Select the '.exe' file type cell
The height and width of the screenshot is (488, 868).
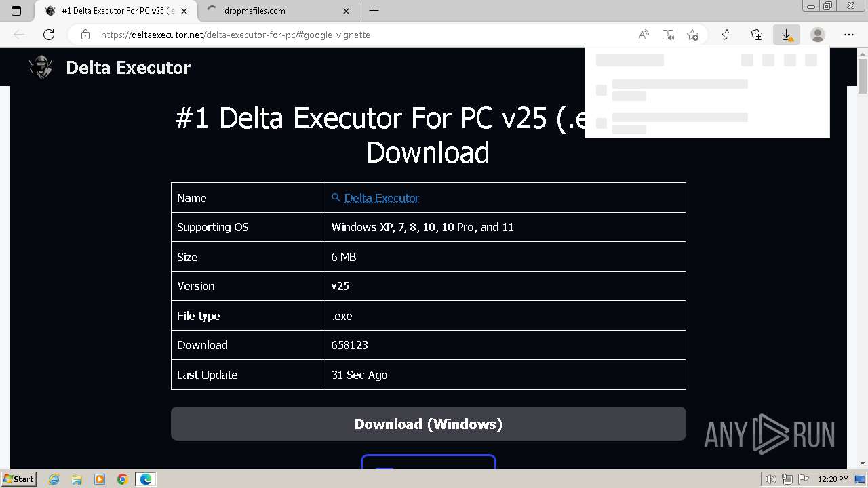click(505, 316)
